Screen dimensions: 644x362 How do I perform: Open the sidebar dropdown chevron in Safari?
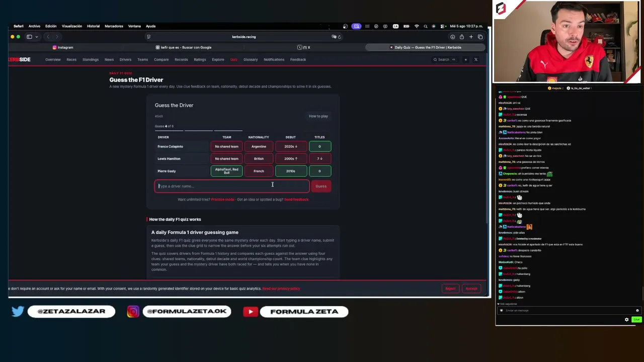[36, 37]
